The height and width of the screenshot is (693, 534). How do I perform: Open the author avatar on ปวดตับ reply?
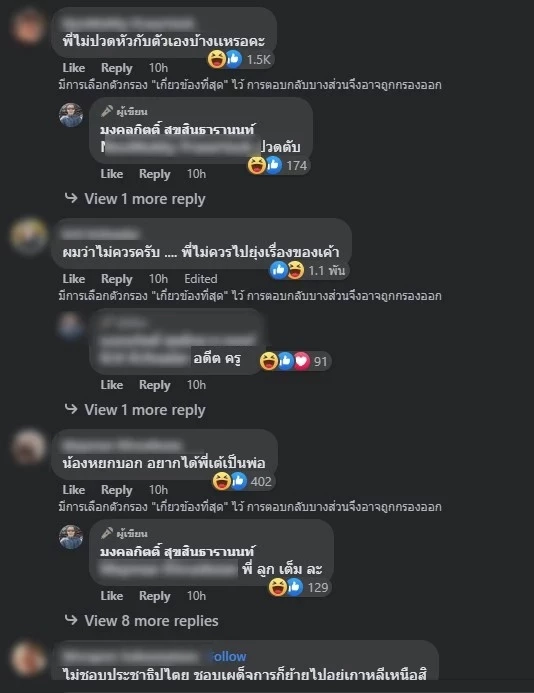(x=71, y=115)
